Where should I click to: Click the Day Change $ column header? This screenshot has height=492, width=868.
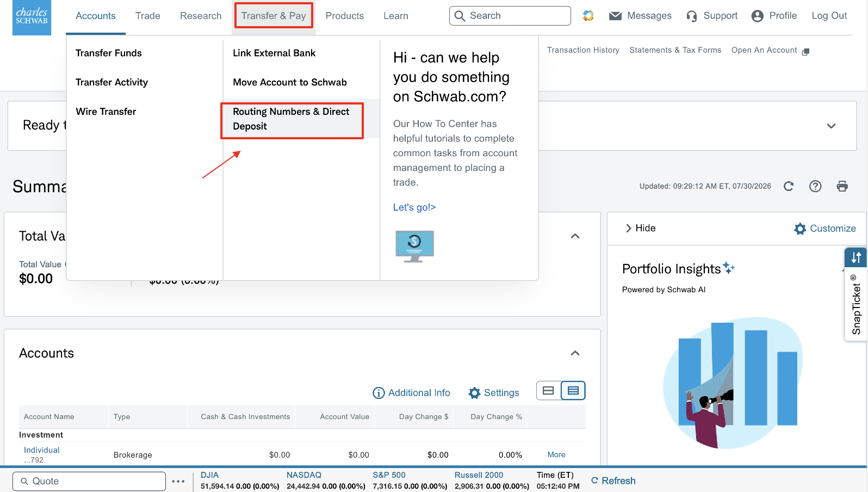[424, 417]
